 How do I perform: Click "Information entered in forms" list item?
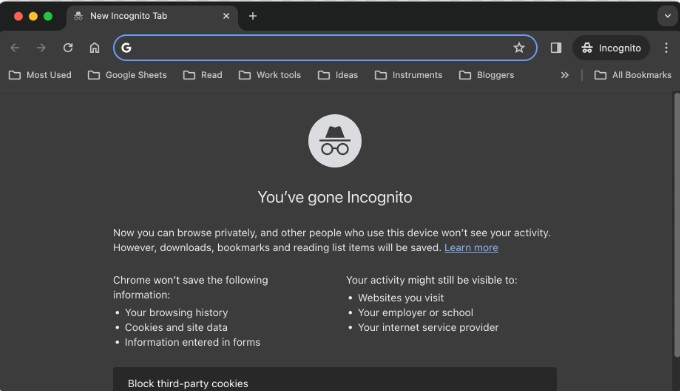click(193, 342)
